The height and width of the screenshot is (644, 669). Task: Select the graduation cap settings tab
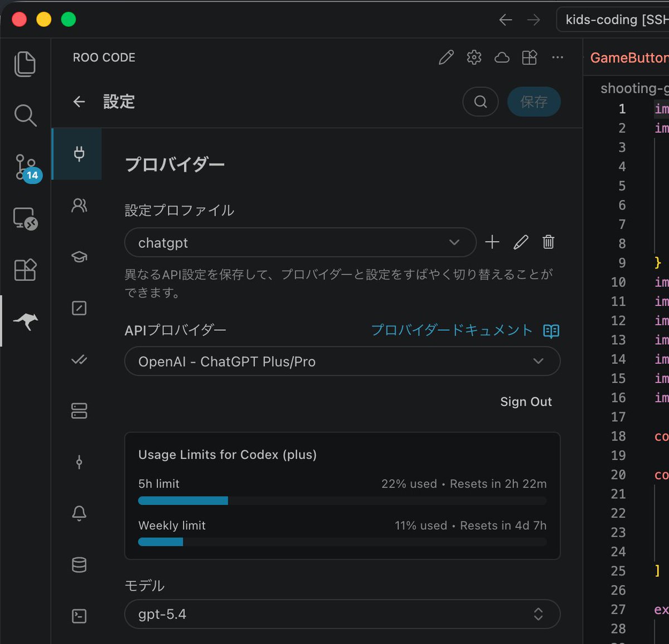[79, 257]
